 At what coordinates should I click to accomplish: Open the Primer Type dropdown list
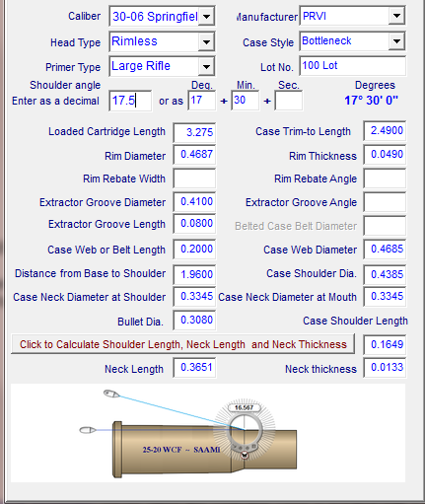206,67
